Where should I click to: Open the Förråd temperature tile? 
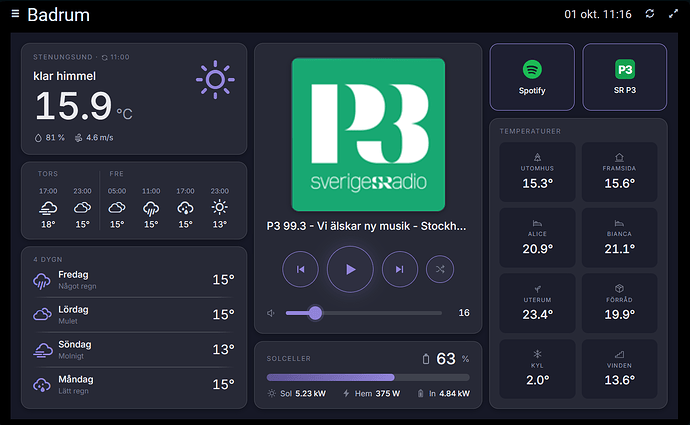click(x=619, y=303)
